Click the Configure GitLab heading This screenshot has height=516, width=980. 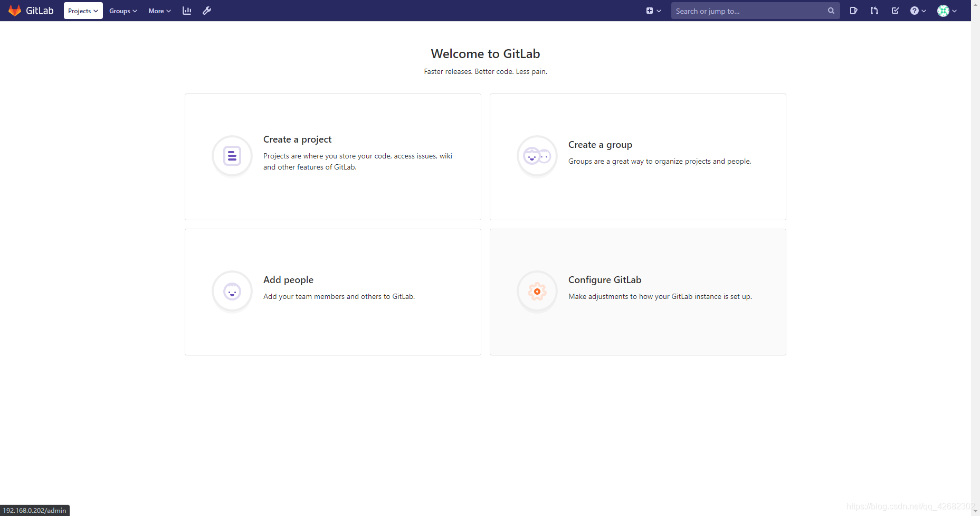[605, 280]
